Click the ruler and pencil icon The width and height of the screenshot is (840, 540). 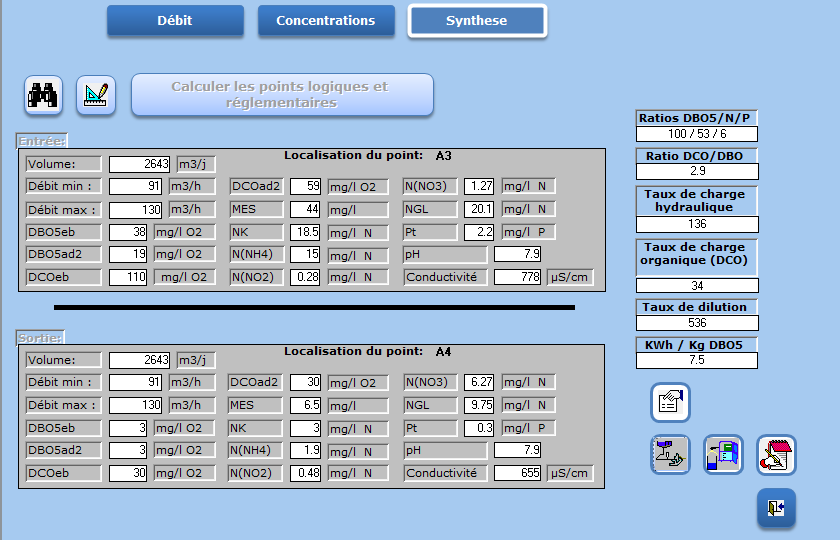pos(96,95)
